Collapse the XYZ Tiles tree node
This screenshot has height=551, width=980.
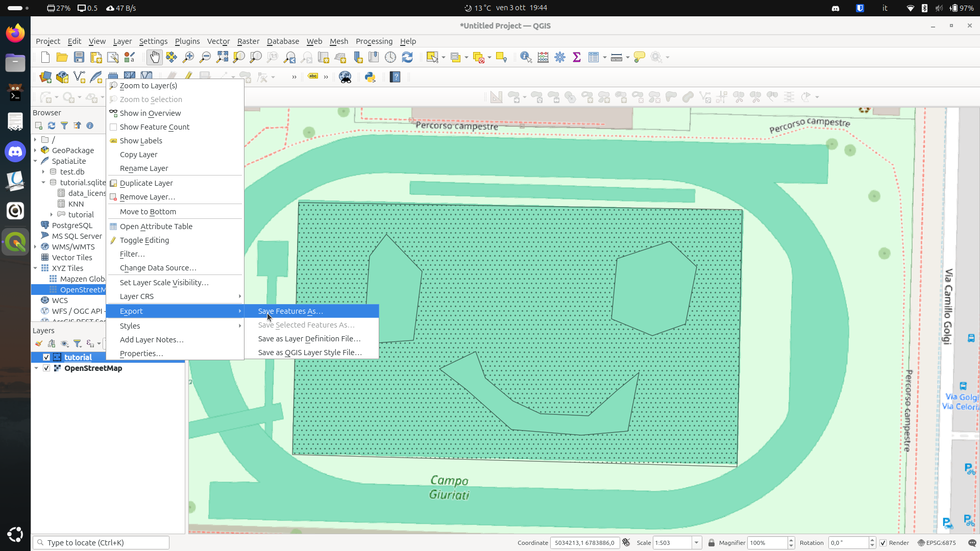[x=35, y=268]
